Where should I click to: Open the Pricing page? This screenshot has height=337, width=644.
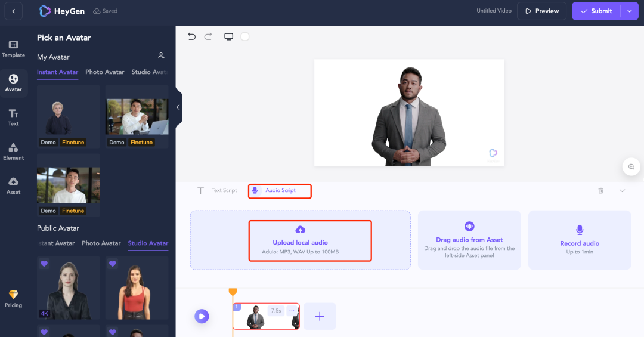click(14, 299)
